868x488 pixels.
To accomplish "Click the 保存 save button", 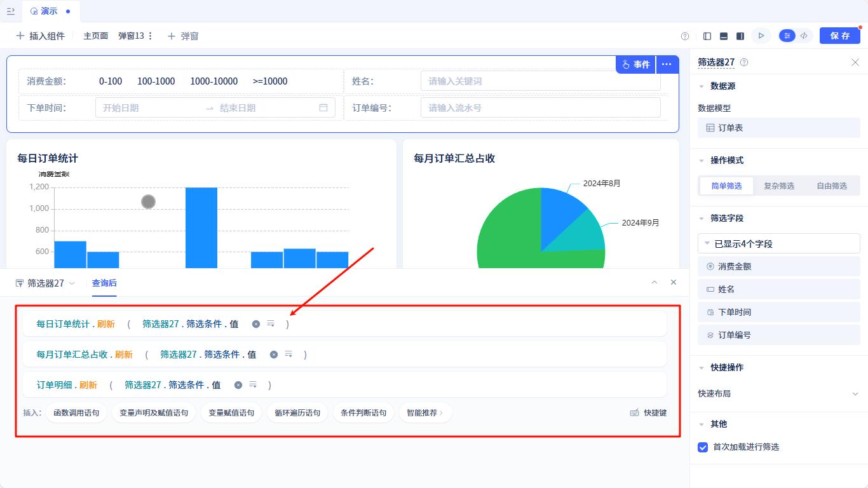I will [x=839, y=36].
